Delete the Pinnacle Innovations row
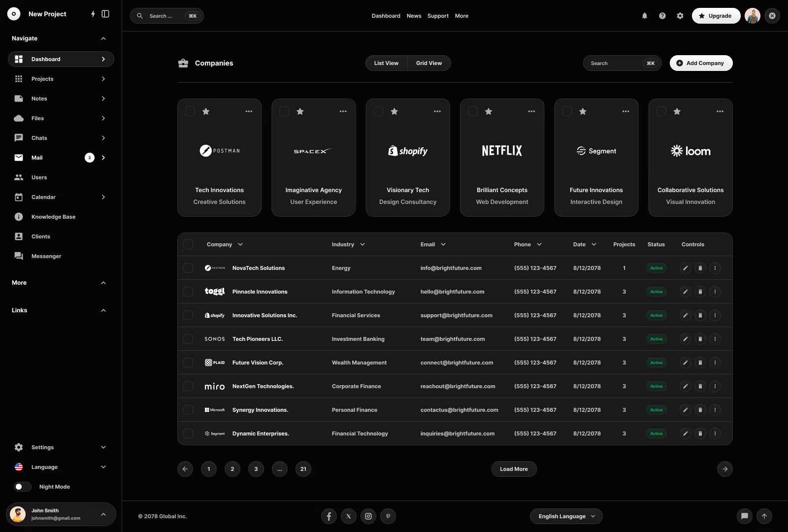The image size is (788, 532). [x=700, y=292]
